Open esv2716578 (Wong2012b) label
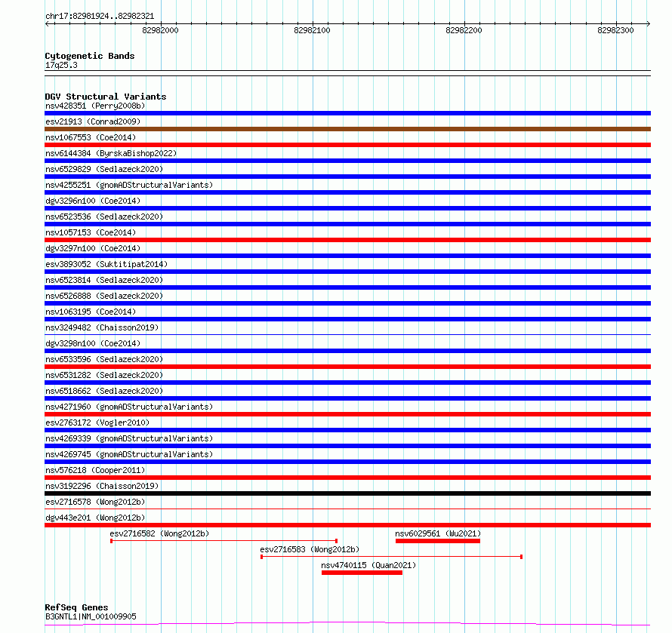Viewport: 672px width, 633px height. point(95,502)
